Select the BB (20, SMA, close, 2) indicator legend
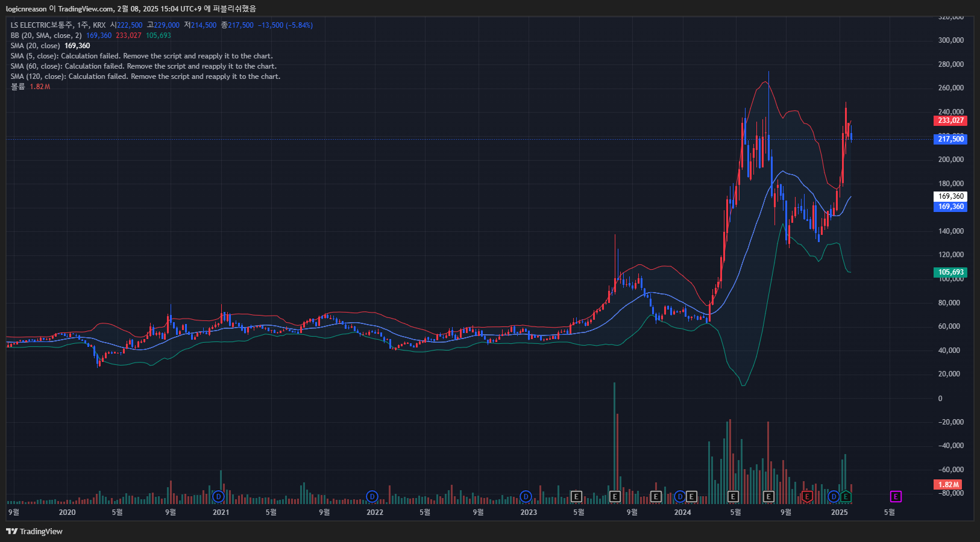 coord(46,36)
